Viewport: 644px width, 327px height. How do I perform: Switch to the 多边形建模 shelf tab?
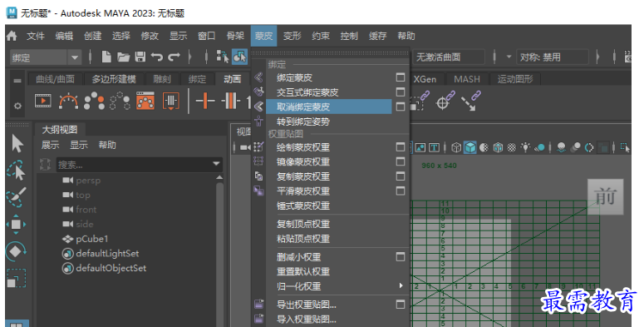114,79
